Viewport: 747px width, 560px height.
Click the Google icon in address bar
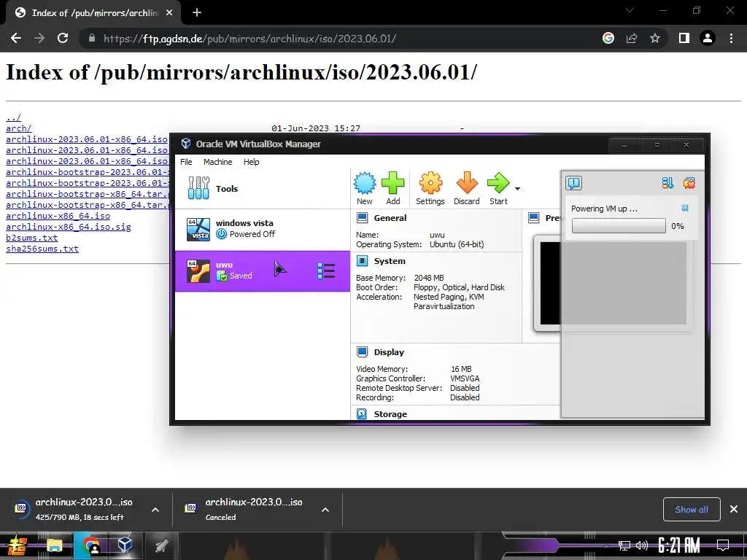[x=608, y=38]
